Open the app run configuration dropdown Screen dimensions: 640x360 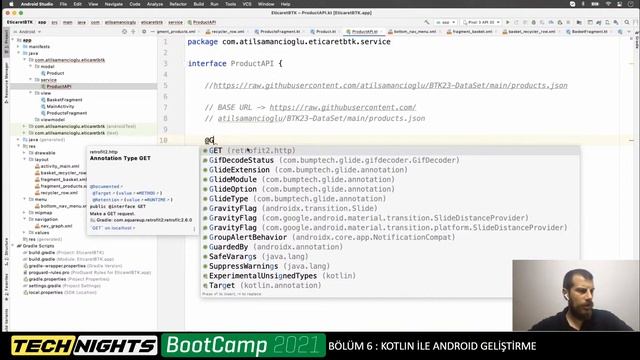[x=445, y=22]
